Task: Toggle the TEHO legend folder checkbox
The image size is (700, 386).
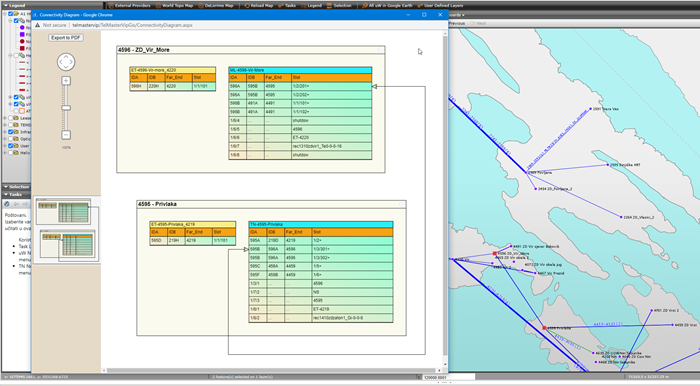Action: click(x=11, y=125)
